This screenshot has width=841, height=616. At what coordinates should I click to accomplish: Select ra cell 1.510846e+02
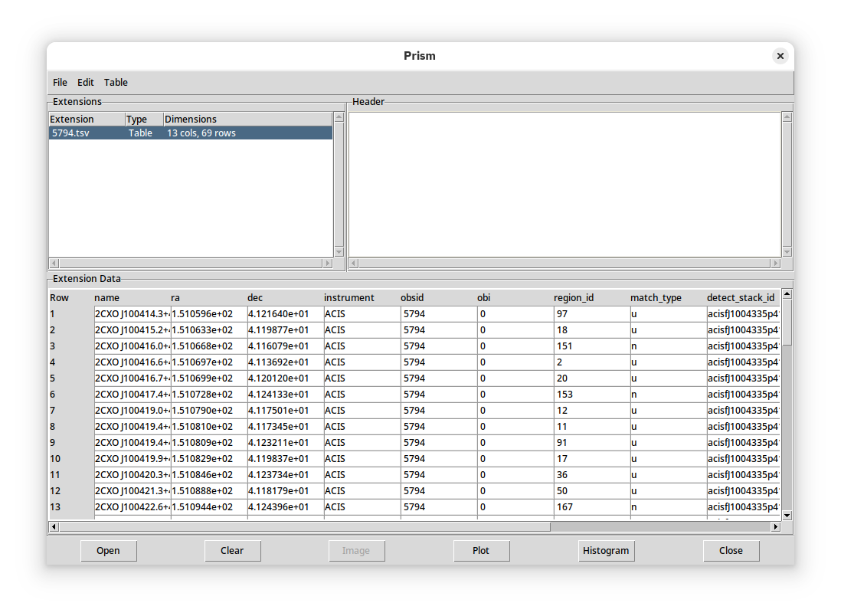click(x=208, y=475)
